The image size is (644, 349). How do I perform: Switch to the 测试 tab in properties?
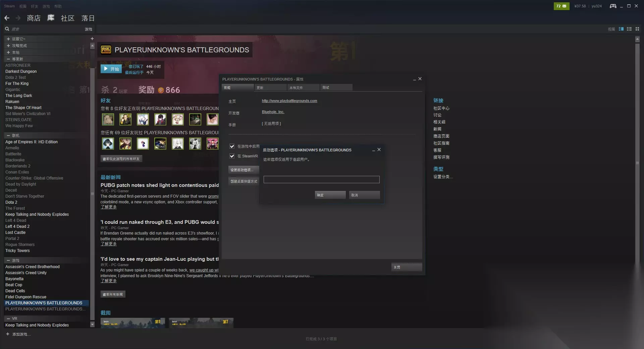336,88
